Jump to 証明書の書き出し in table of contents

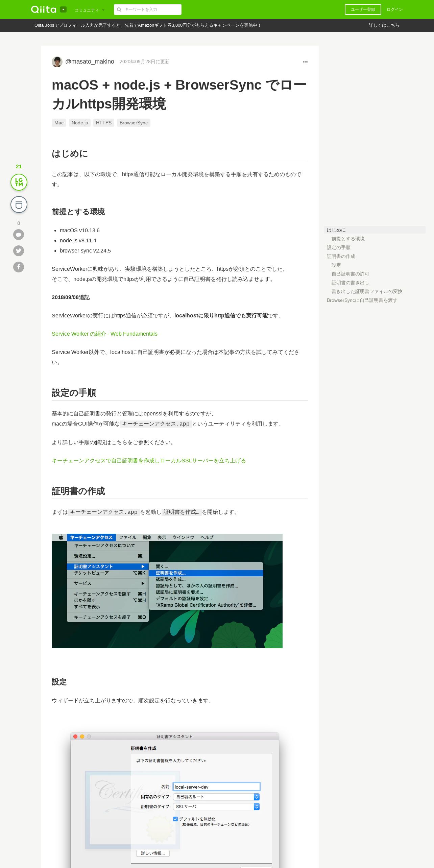[350, 283]
